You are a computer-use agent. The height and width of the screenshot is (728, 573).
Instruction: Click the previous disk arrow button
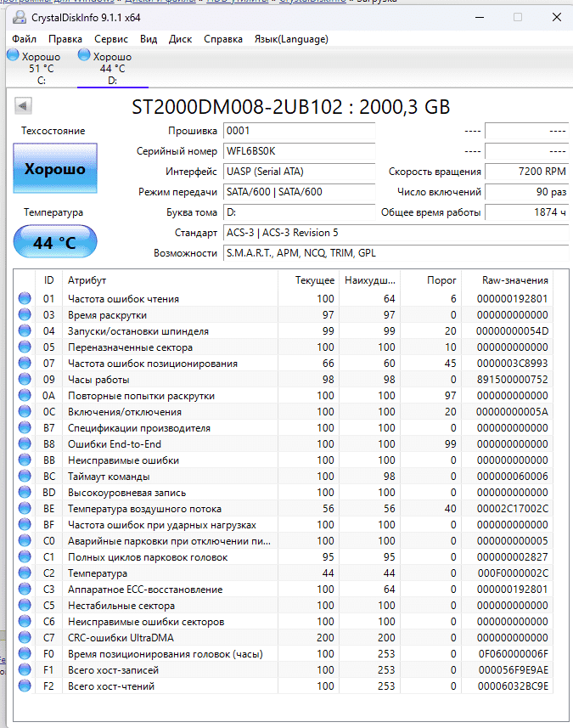23,106
